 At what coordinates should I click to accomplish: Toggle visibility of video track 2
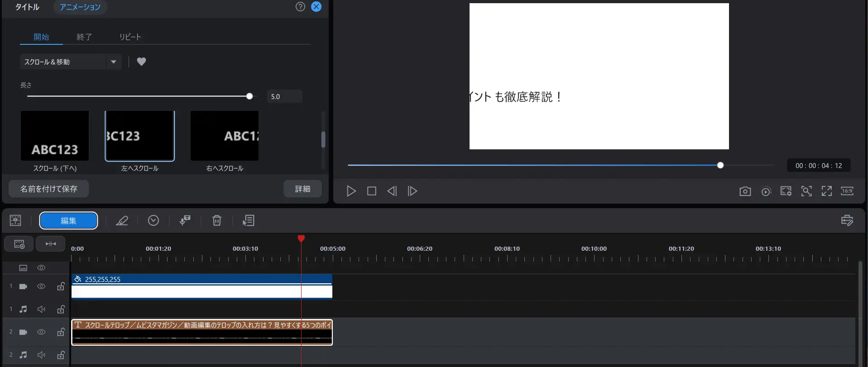[41, 332]
